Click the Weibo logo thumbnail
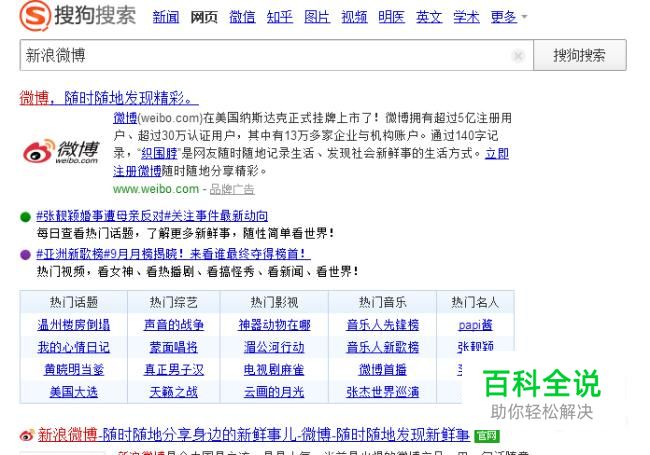The image size is (650, 455). [61, 152]
